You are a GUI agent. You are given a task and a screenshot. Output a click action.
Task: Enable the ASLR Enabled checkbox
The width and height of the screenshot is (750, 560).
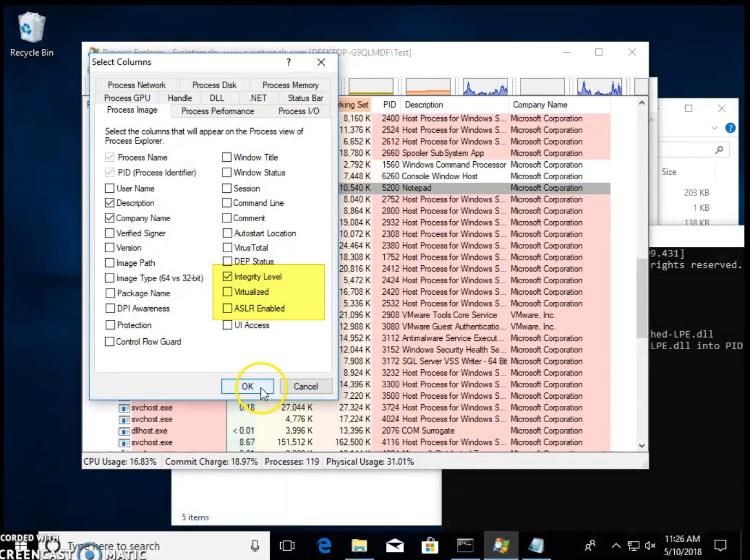coord(227,308)
